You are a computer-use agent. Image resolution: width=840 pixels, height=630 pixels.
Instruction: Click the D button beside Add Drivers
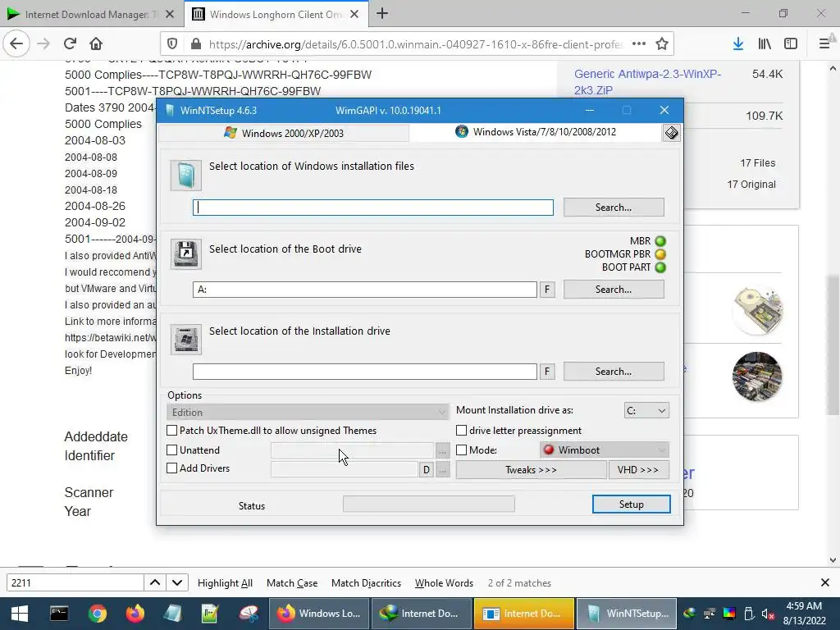click(427, 470)
